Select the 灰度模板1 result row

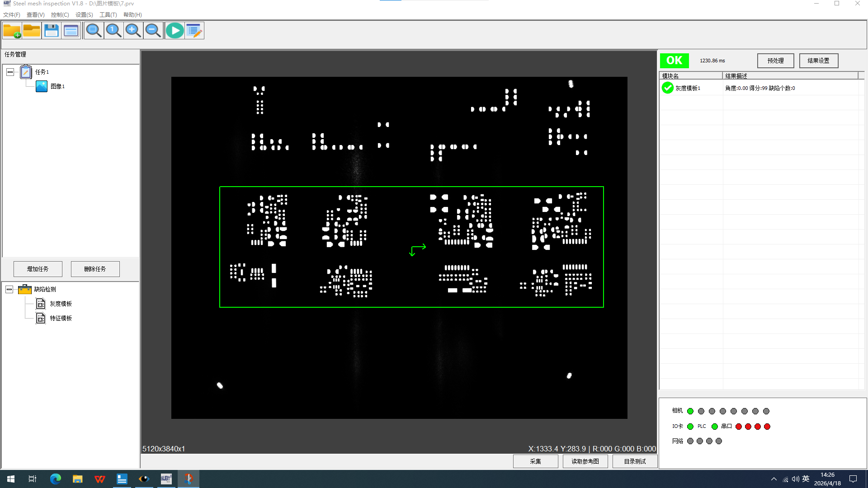[687, 88]
